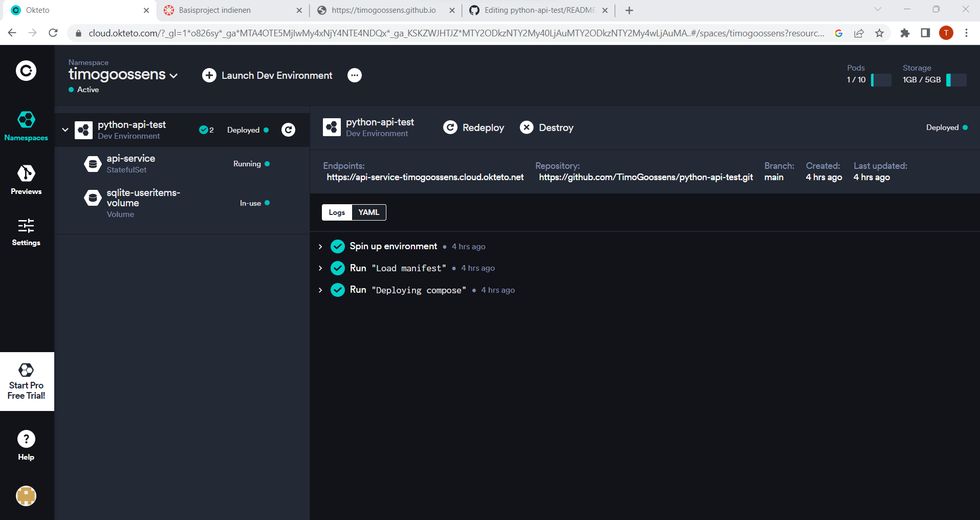Click Launch Dev Environment button
Screen dimensions: 980x520
tap(267, 75)
